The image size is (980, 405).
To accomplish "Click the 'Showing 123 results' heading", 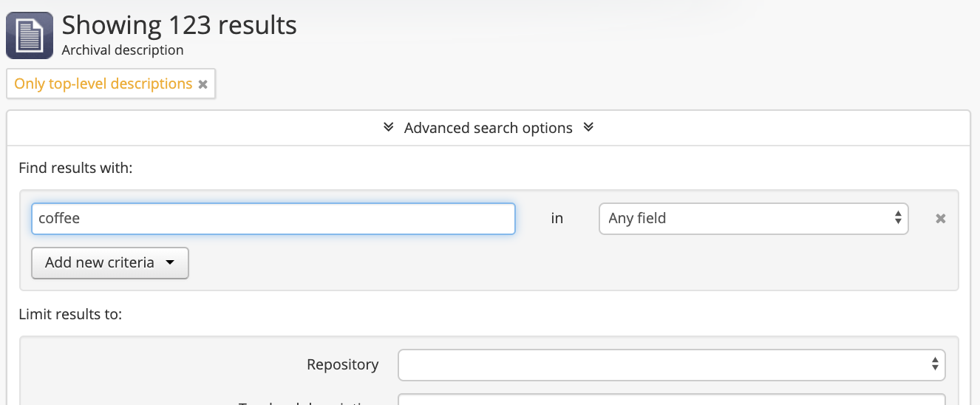I will (180, 25).
